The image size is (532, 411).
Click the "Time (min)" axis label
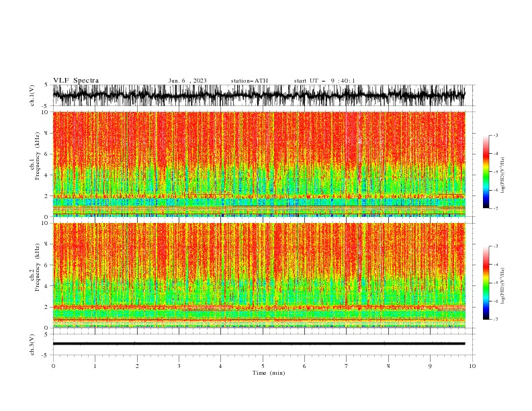tap(269, 373)
